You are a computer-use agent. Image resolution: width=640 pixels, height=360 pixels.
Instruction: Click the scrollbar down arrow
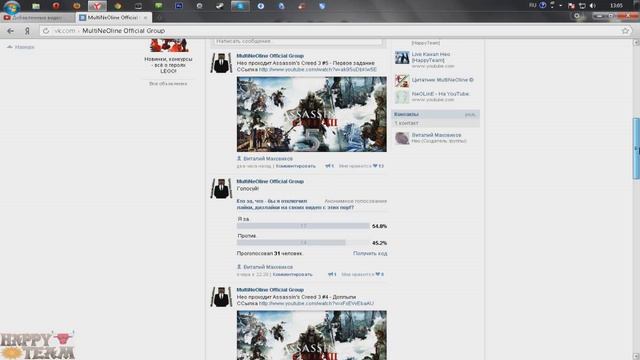tap(636, 356)
